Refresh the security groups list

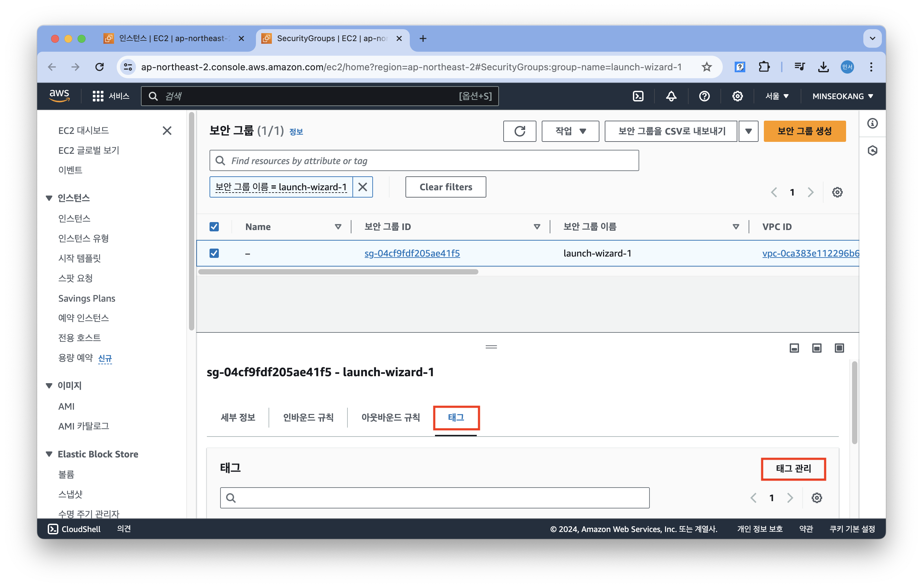click(x=520, y=131)
